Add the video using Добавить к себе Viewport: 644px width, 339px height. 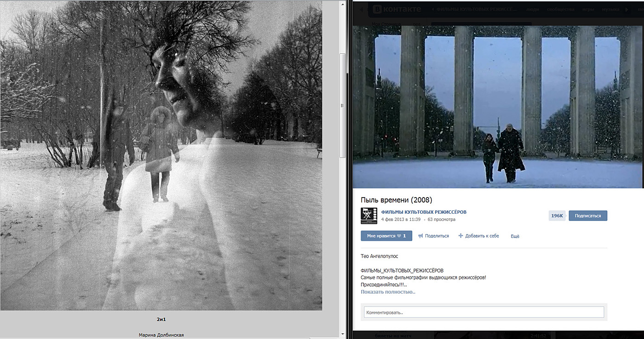pos(482,236)
